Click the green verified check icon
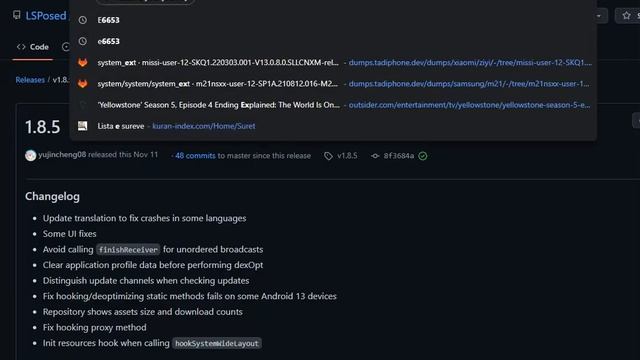This screenshot has width=640, height=360. (423, 156)
